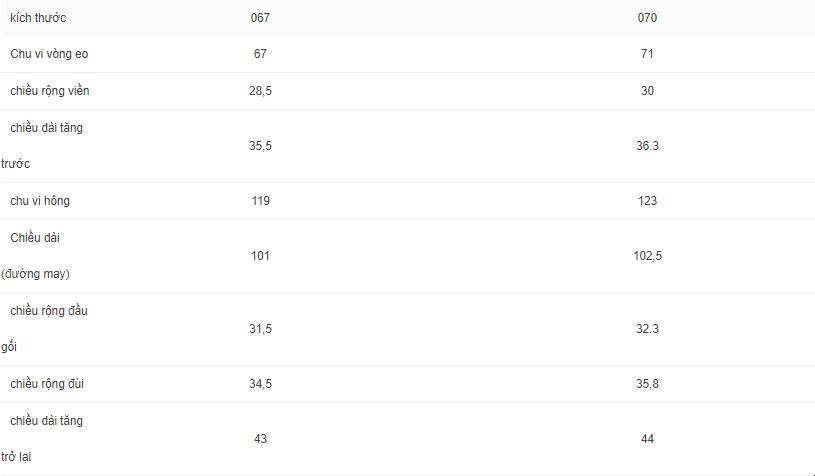The height and width of the screenshot is (476, 815).
Task: Click the 'chiều rộng đùi' row label
Action: (x=47, y=384)
